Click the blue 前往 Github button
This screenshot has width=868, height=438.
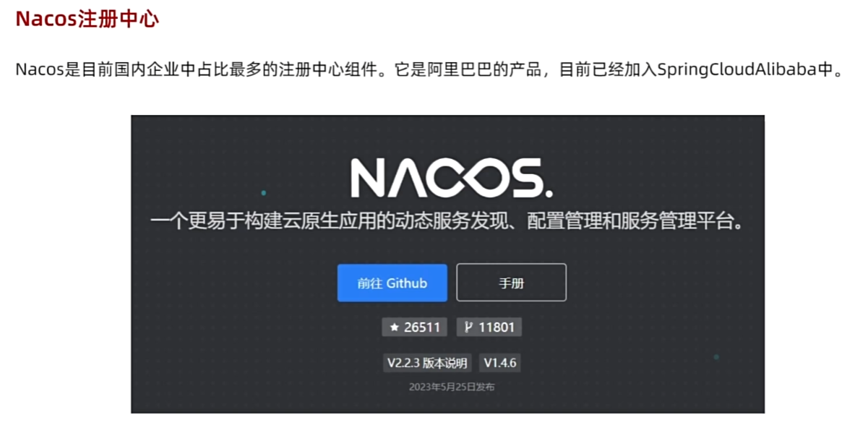[x=392, y=283]
